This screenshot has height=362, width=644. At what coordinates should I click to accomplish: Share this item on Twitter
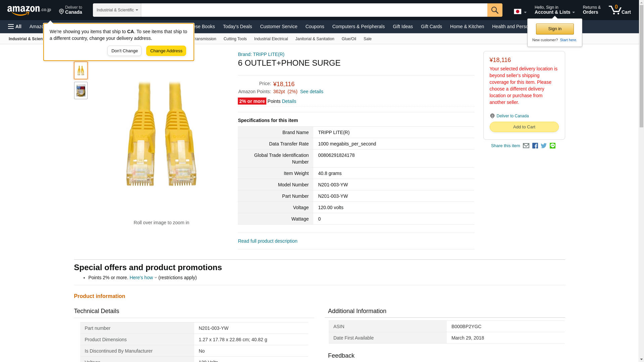pos(544,146)
